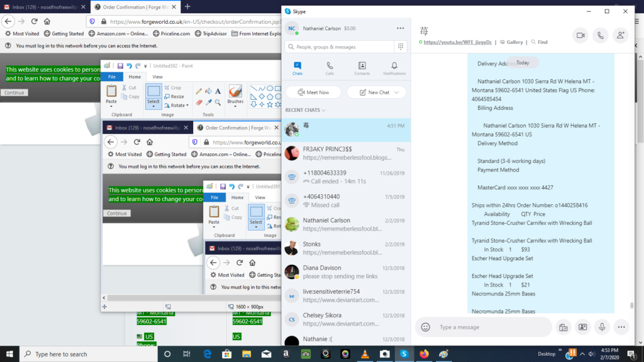Add people to the Skype conversation

(x=620, y=36)
